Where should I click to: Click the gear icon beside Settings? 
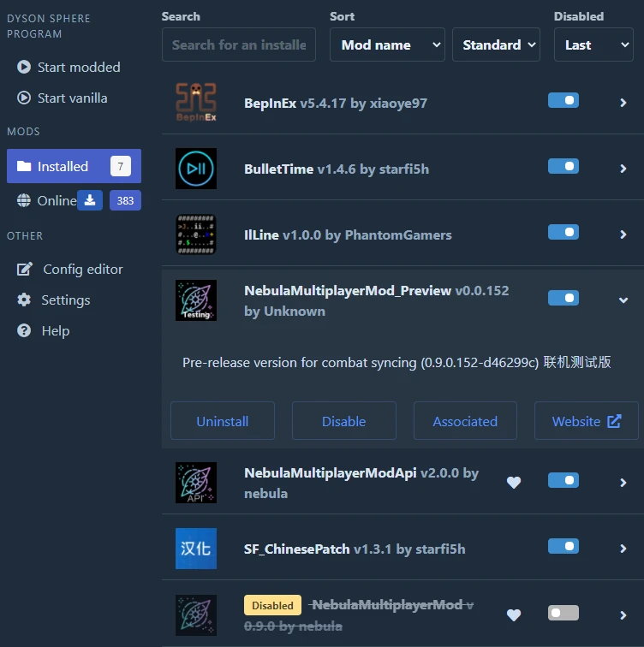tap(24, 300)
